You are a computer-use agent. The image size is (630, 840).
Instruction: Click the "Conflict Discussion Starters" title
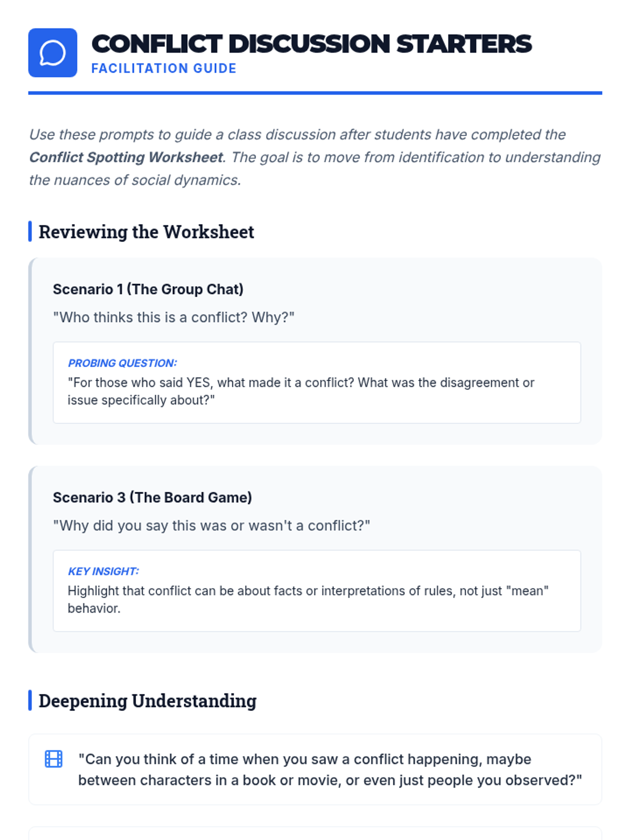311,44
